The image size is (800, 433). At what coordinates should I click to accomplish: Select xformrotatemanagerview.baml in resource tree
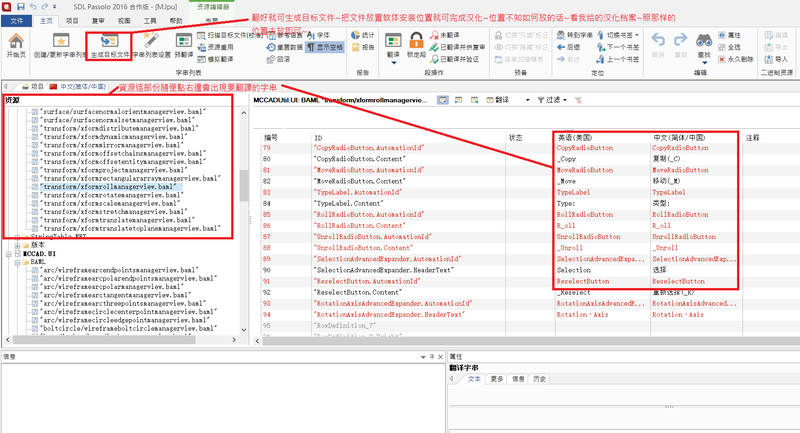point(112,196)
